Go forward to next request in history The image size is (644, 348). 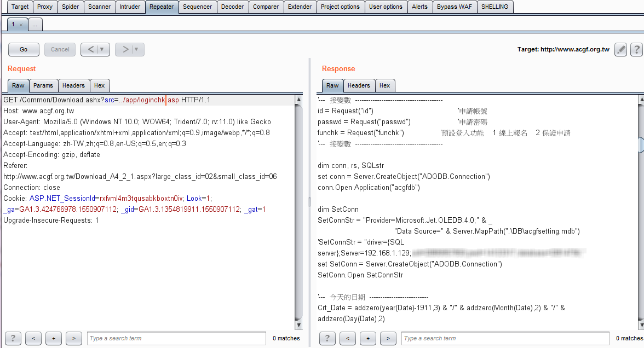click(125, 49)
